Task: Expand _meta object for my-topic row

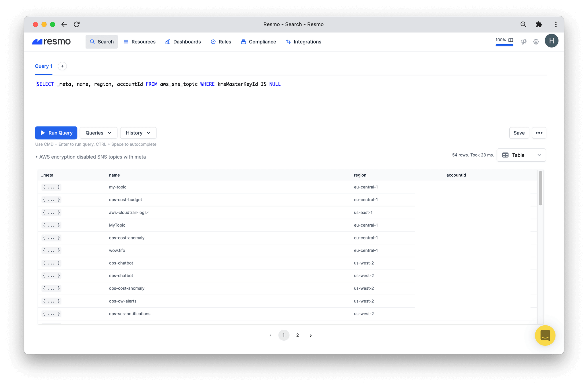Action: (51, 187)
